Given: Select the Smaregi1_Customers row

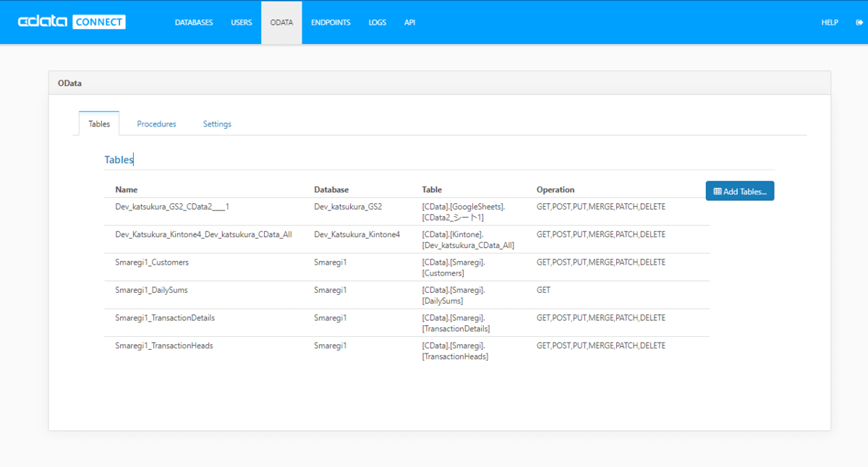Looking at the screenshot, I should (152, 262).
